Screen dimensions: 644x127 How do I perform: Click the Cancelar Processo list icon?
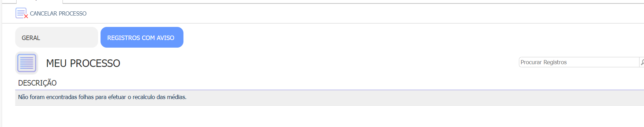click(x=21, y=13)
